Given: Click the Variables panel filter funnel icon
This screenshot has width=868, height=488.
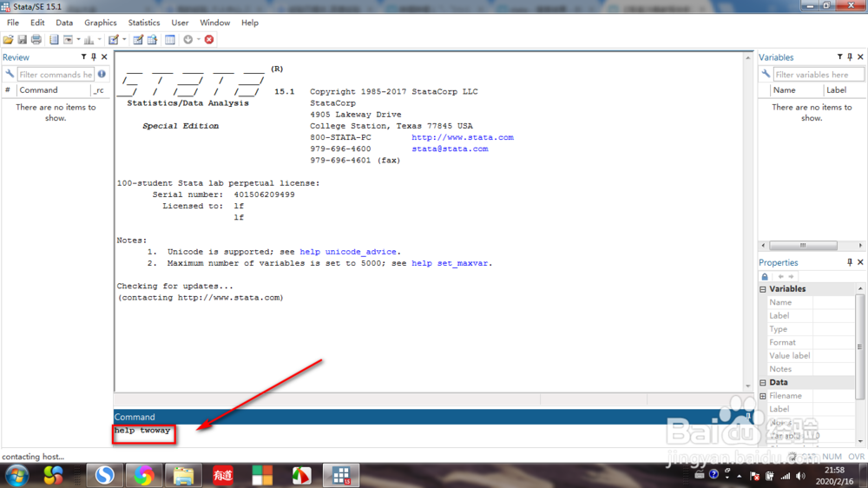Looking at the screenshot, I should [839, 56].
